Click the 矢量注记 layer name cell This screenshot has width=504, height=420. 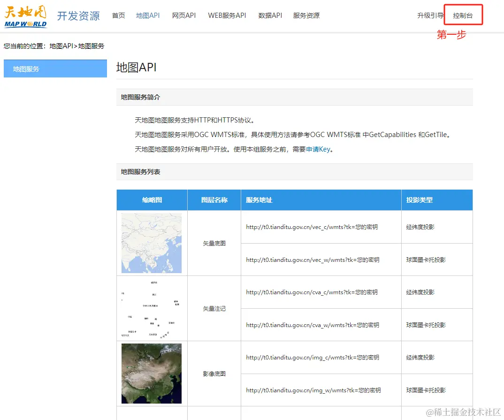click(214, 308)
